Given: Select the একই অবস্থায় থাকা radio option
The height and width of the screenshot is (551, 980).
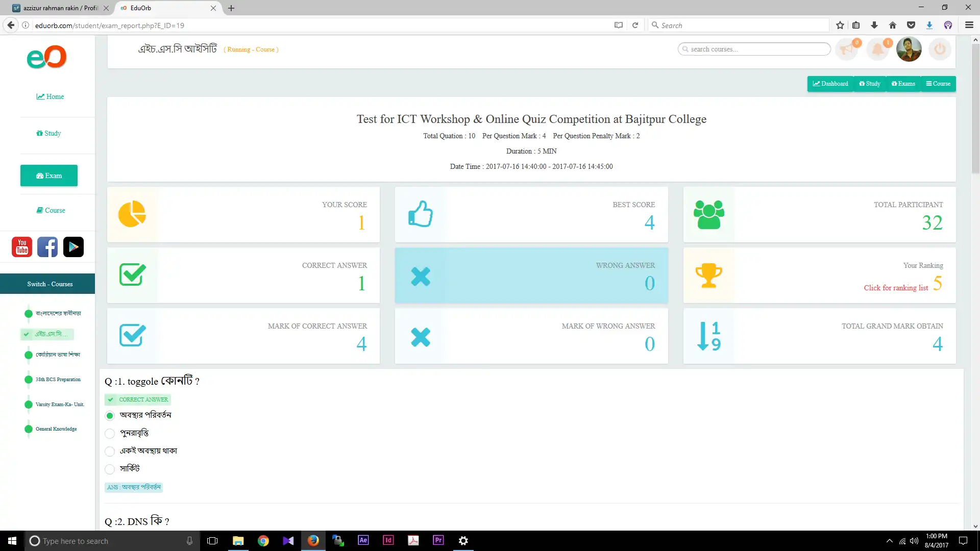Looking at the screenshot, I should pos(110,452).
